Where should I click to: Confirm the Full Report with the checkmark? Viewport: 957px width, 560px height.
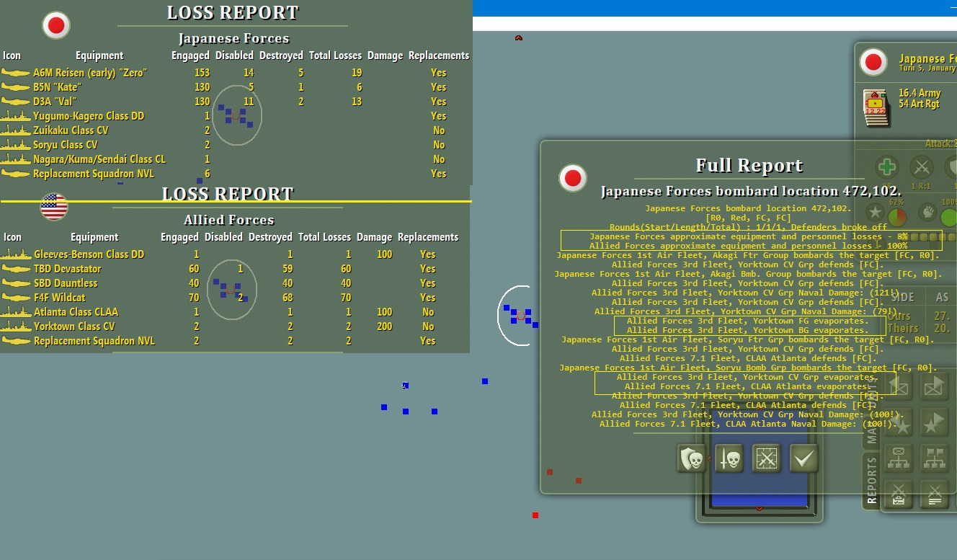(x=804, y=458)
